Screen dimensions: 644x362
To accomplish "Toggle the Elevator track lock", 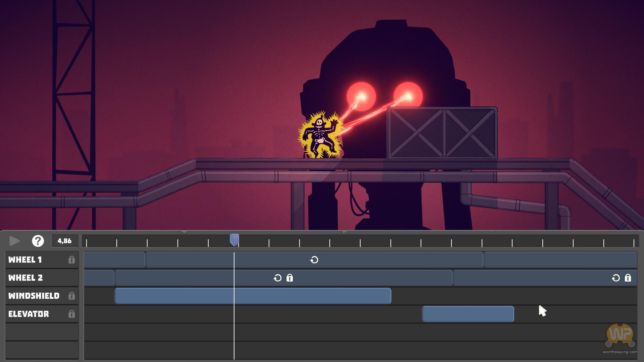I will pyautogui.click(x=71, y=314).
